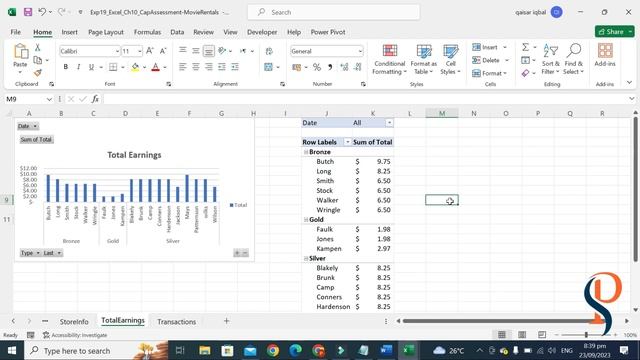This screenshot has height=360, width=640.
Task: Open the Format cells menu
Action: click(x=489, y=73)
